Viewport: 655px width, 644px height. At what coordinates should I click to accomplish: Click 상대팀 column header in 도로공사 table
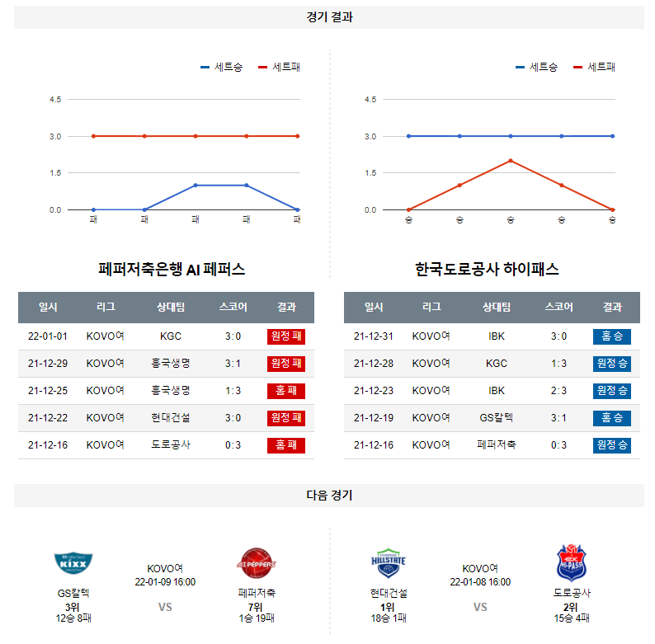point(497,307)
